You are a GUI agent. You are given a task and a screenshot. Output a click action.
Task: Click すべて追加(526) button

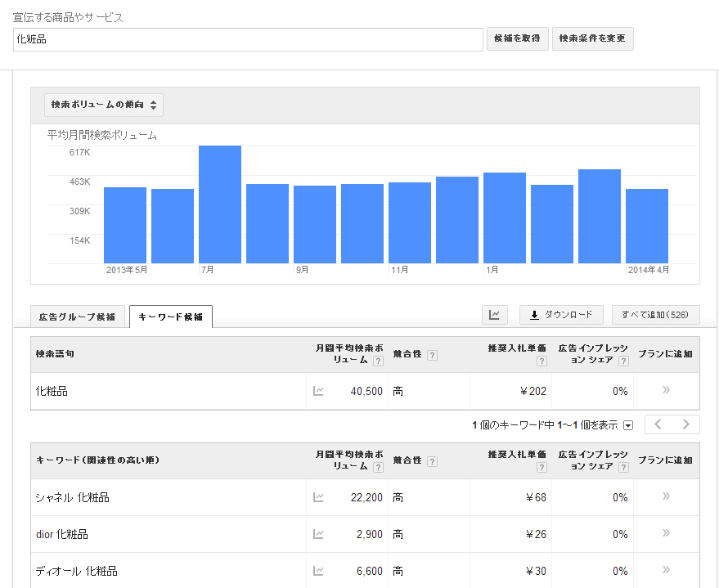656,315
